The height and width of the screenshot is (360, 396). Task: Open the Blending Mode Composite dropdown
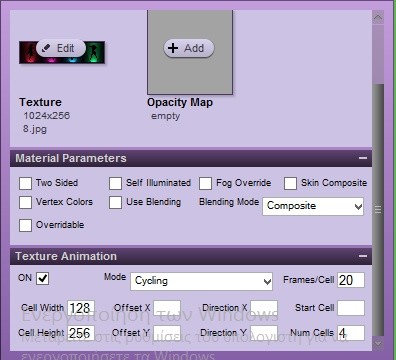point(313,206)
